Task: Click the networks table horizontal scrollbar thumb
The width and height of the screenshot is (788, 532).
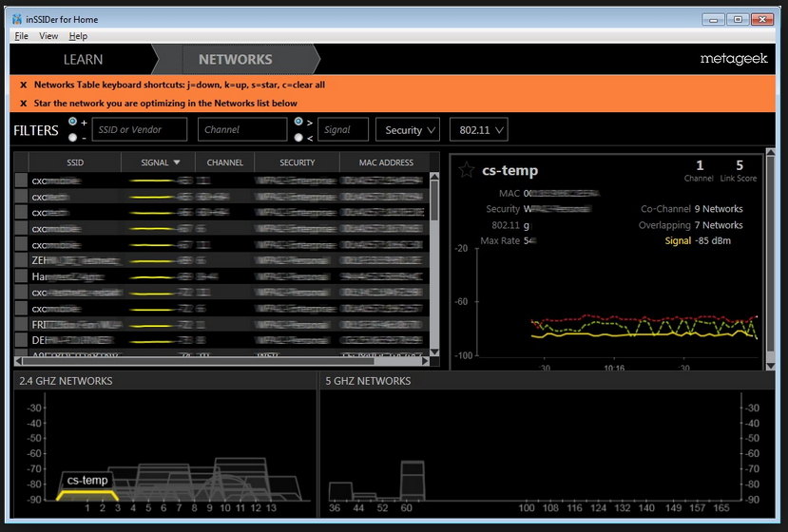Action: [x=198, y=361]
